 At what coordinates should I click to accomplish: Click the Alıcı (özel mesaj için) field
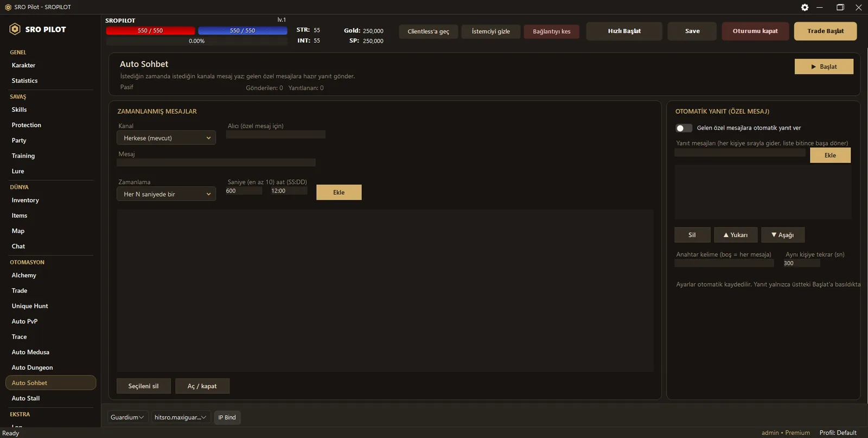pos(276,134)
